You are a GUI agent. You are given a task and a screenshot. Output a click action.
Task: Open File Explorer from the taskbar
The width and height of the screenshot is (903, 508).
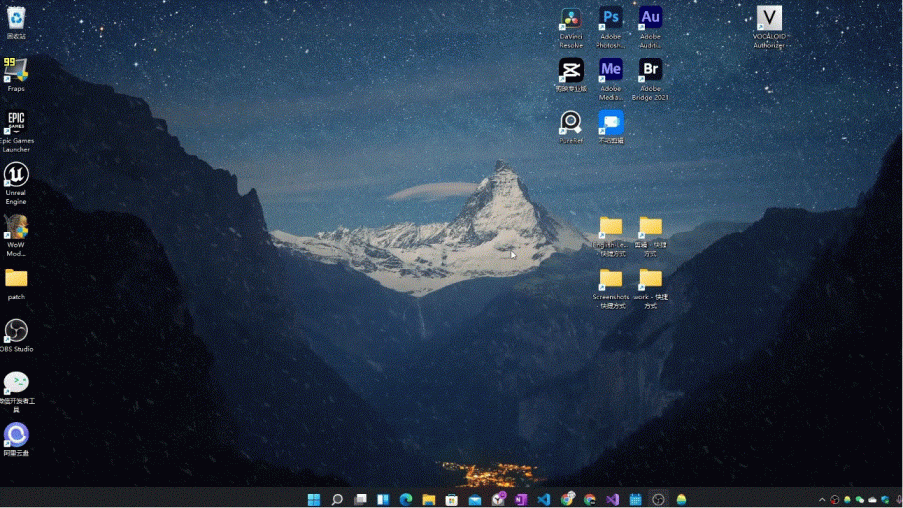429,499
